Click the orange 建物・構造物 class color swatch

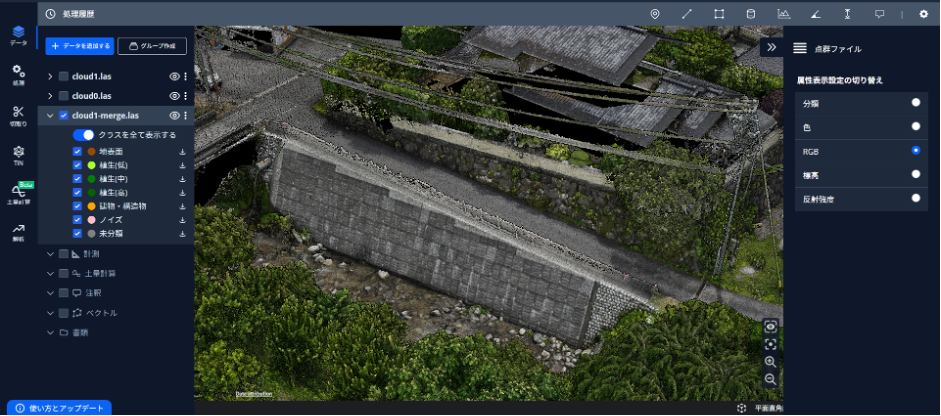(x=91, y=206)
